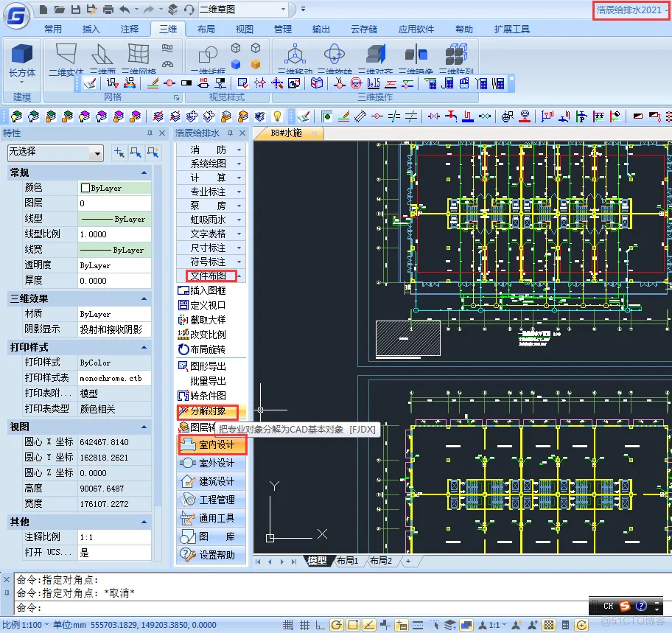Click the 颜色 ByLayer color swatch
672x633 pixels.
click(85, 188)
